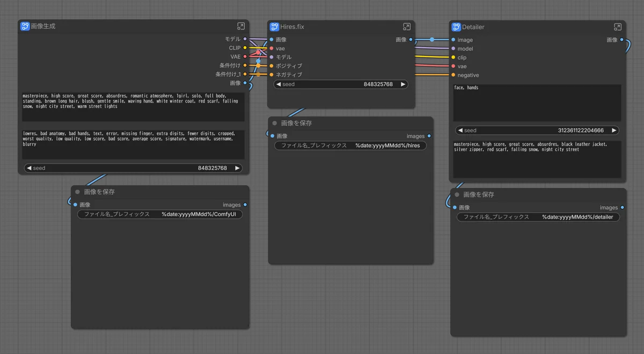
Task: Open the Detailer subgraph via expand icon
Action: tap(618, 27)
